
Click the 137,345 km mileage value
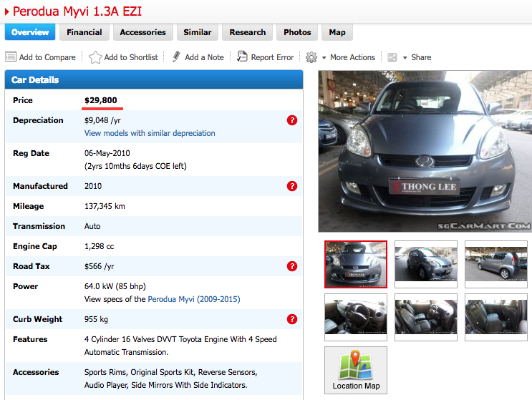(105, 206)
